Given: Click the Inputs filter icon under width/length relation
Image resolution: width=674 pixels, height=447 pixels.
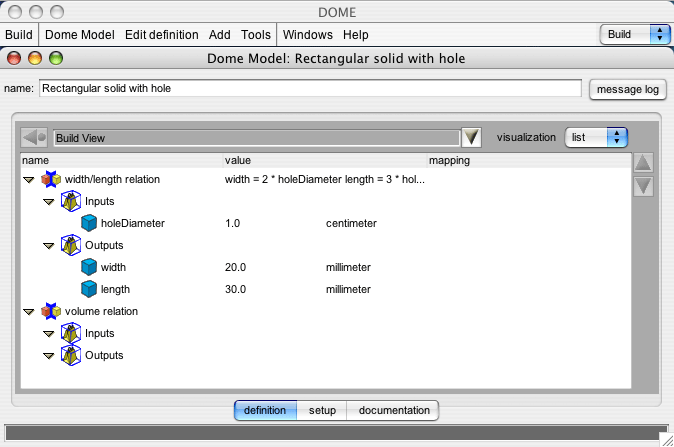Looking at the screenshot, I should 71,201.
